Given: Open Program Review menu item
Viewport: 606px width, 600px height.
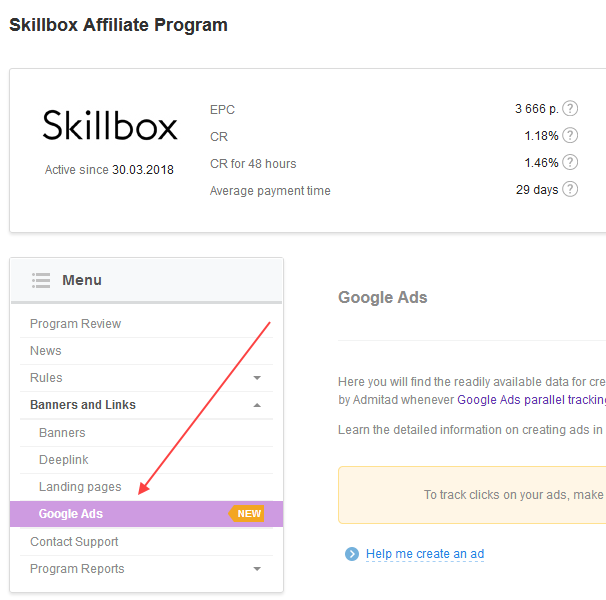Looking at the screenshot, I should pyautogui.click(x=146, y=324).
